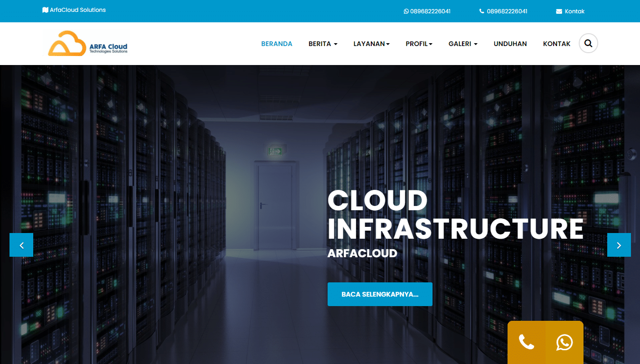
Task: Expand the Berita dropdown menu
Action: coord(323,44)
